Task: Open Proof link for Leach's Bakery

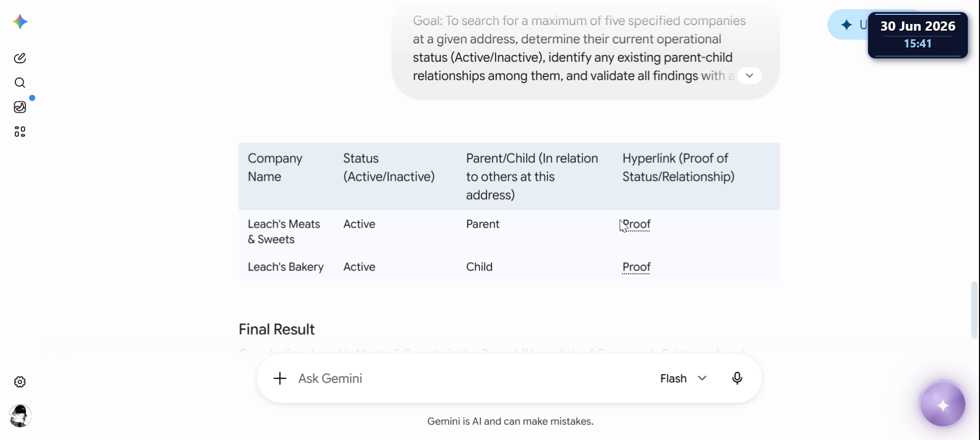Action: click(x=636, y=267)
